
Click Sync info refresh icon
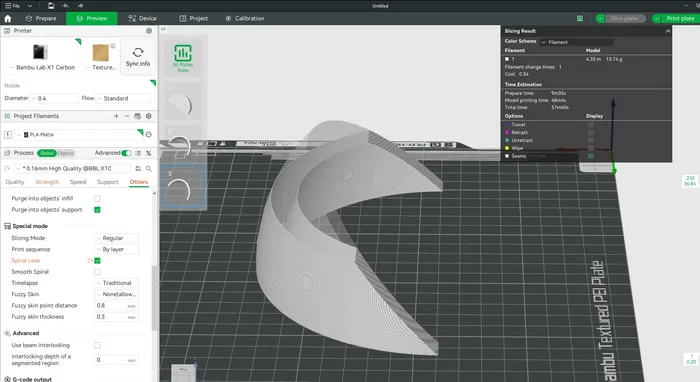pyautogui.click(x=138, y=53)
